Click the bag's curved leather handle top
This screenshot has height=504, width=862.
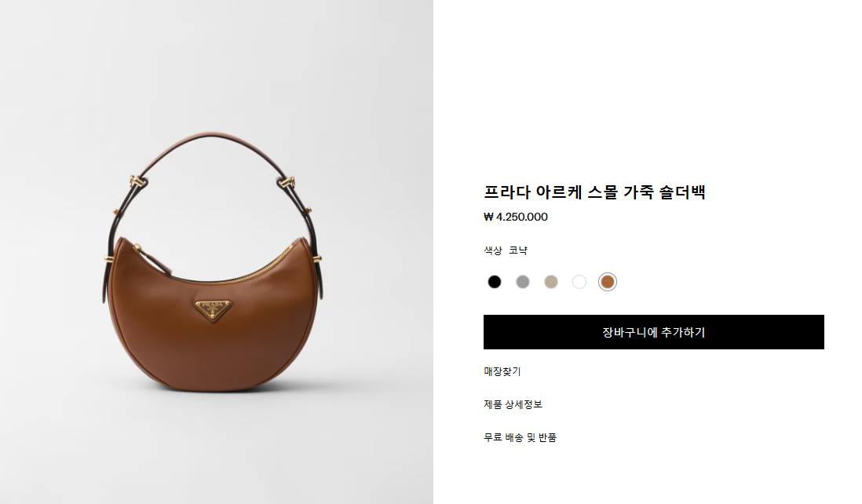[212, 135]
